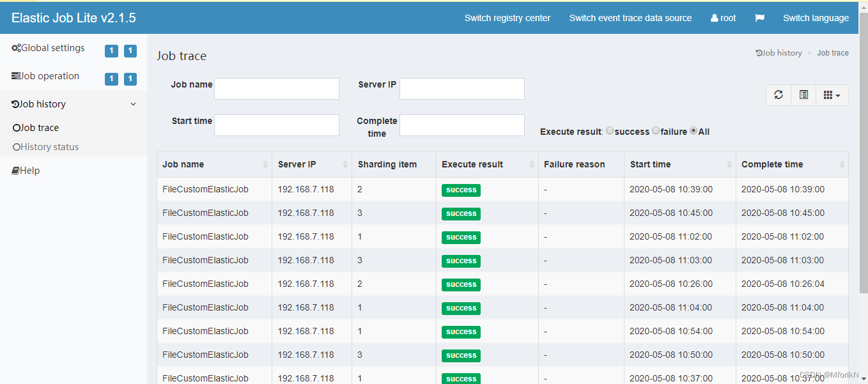Open Job operation in sidebar
868x384 pixels.
45,76
